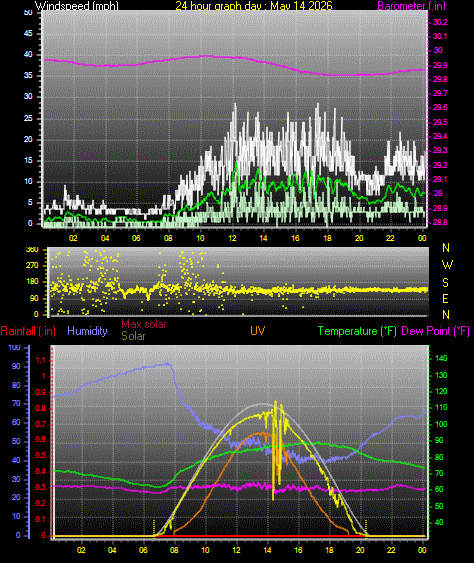Click the windspeed scale value 25

[28, 118]
